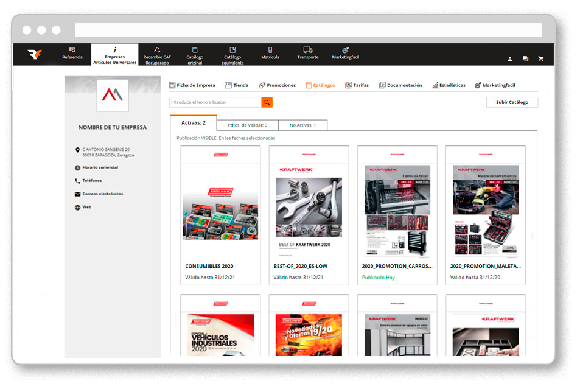Expand Teléfonos contact info

pyautogui.click(x=92, y=181)
